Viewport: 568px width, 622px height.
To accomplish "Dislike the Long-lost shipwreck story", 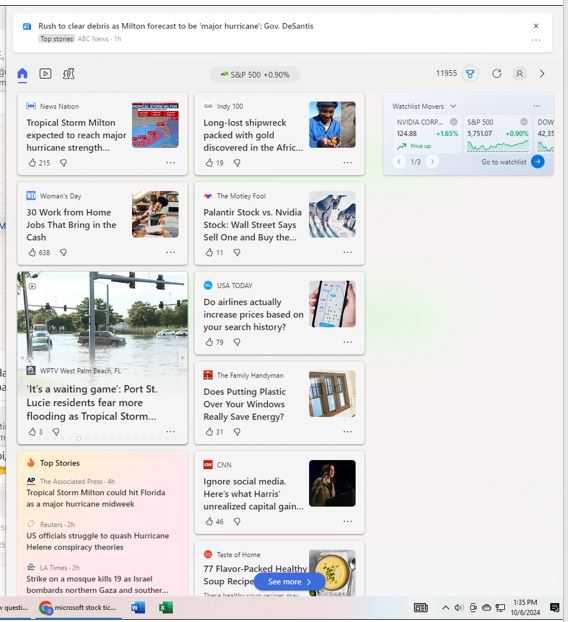I will (237, 163).
